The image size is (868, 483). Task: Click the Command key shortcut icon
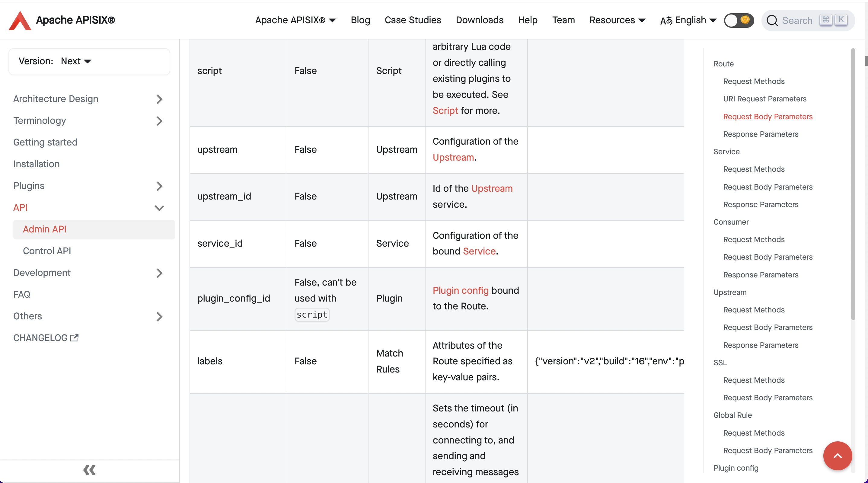(x=825, y=20)
